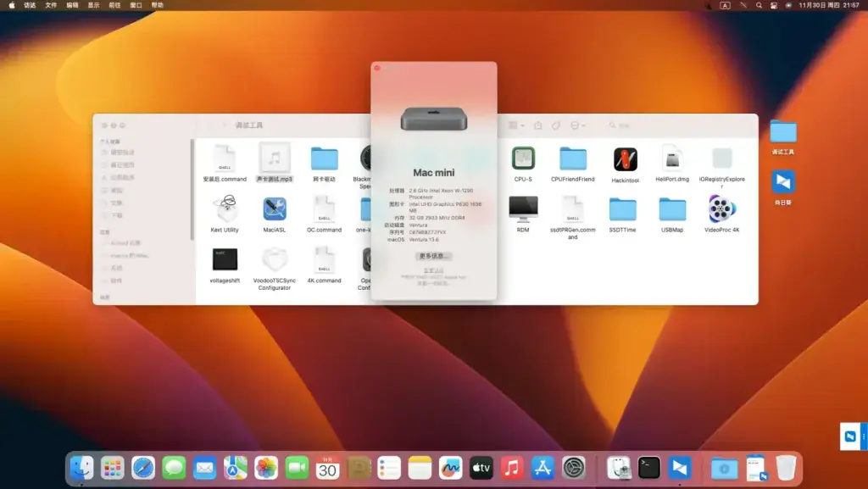Select the 调试工具 folder on the desktop

tap(783, 132)
